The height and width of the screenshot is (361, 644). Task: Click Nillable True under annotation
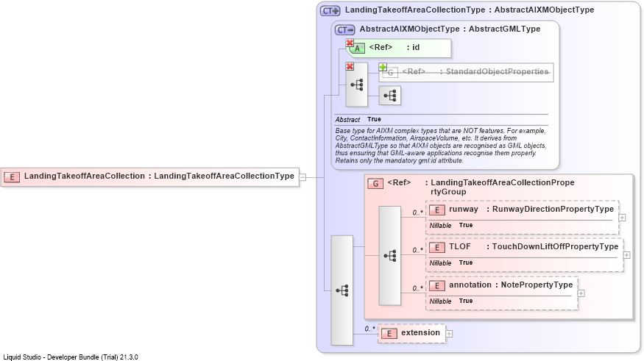pyautogui.click(x=451, y=301)
